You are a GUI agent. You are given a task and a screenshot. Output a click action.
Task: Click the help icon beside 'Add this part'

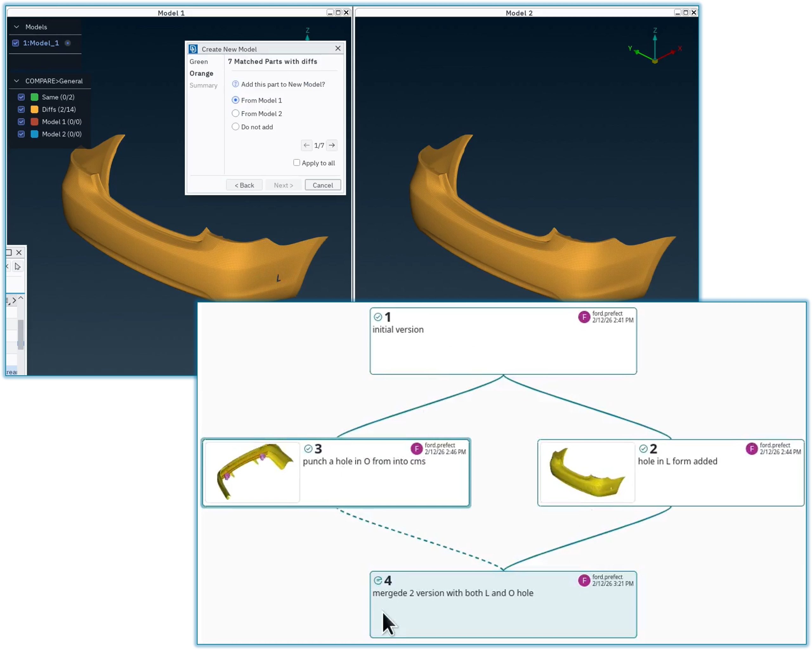tap(235, 84)
